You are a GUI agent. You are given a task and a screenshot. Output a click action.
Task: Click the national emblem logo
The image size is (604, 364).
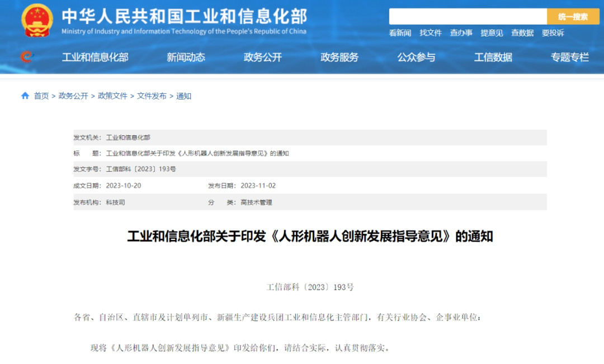37,21
